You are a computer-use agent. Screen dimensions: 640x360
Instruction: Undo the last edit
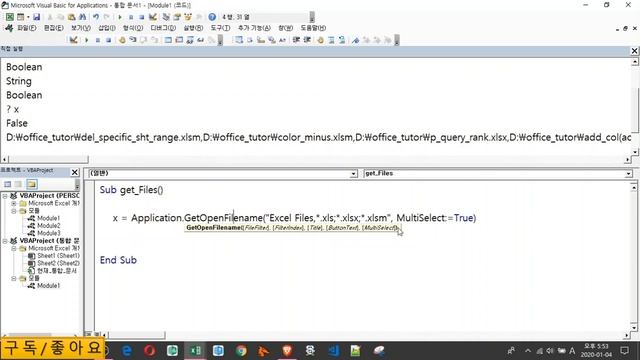[96, 17]
